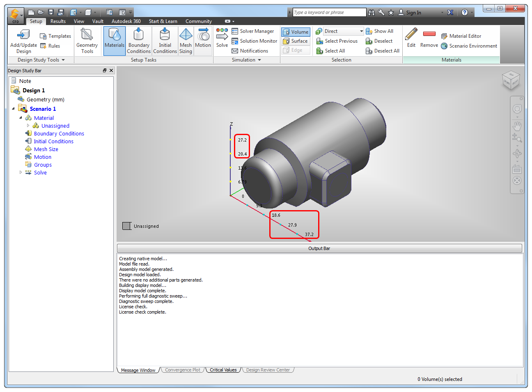Select Boundary Conditions in the design study tree
The width and height of the screenshot is (532, 392).
coord(59,133)
